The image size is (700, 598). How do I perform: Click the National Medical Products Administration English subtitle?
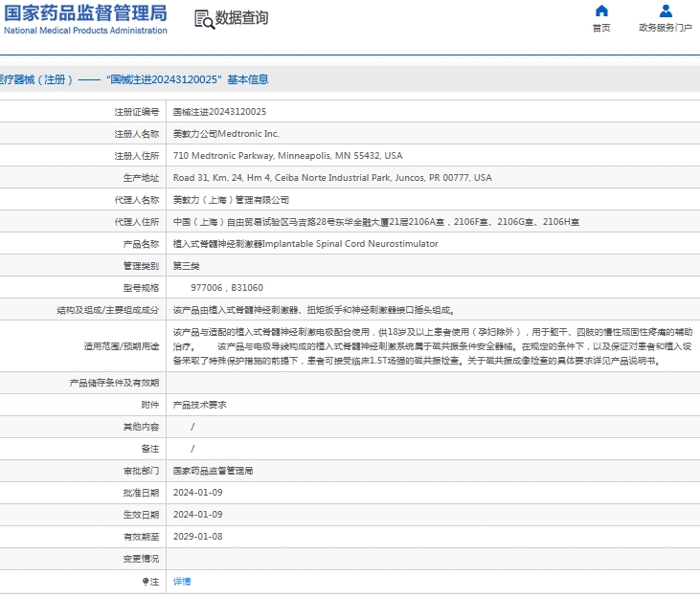pos(86,31)
